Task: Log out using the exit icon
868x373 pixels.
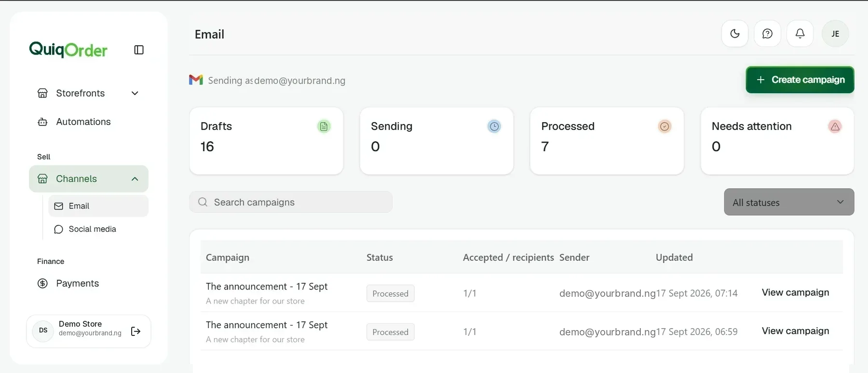Action: [136, 331]
